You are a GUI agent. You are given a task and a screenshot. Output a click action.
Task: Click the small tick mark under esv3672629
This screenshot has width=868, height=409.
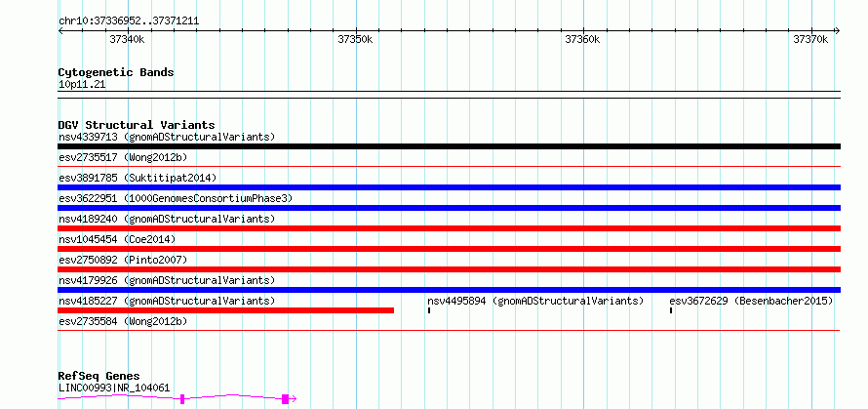671,310
